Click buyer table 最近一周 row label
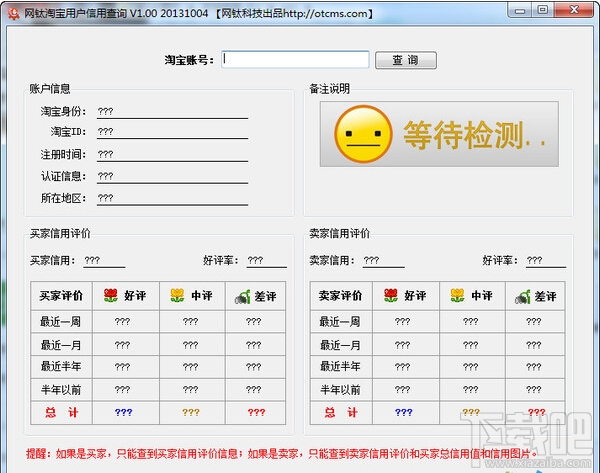The height and width of the screenshot is (473, 600). pos(60,321)
